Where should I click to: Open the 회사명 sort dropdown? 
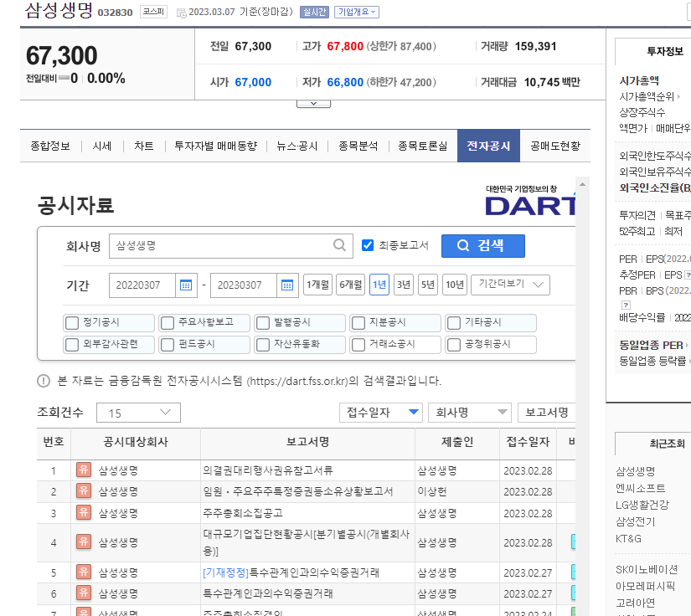(x=470, y=413)
